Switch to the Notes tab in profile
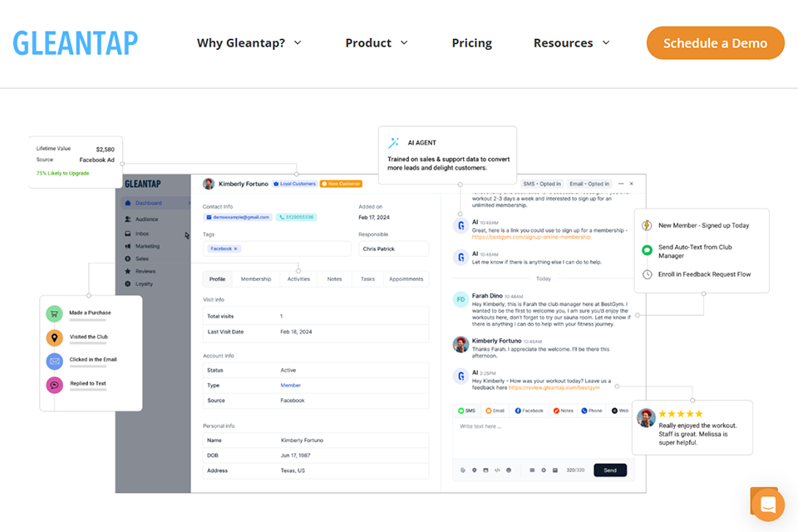This screenshot has height=532, width=798. click(334, 279)
